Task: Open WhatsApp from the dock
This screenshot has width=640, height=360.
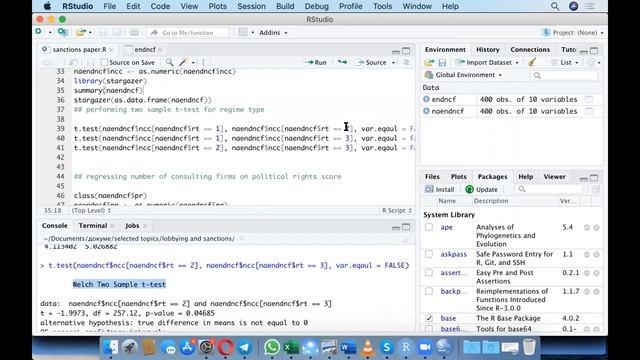Action: pos(272,347)
